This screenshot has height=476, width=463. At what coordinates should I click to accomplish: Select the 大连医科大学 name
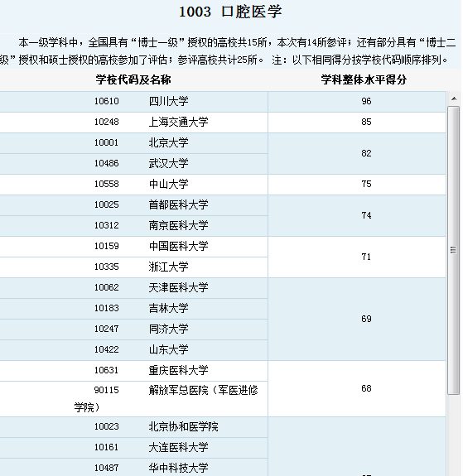click(179, 447)
